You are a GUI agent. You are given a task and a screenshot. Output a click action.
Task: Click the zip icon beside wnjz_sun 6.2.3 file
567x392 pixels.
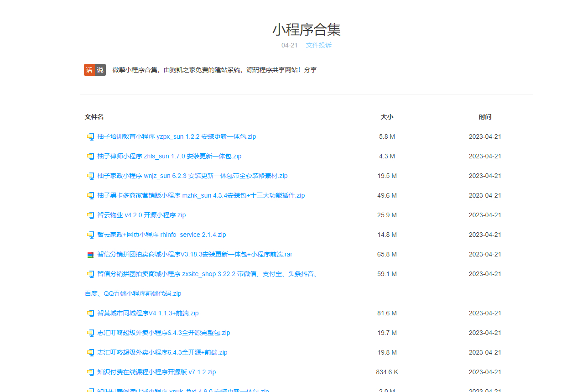tap(90, 176)
